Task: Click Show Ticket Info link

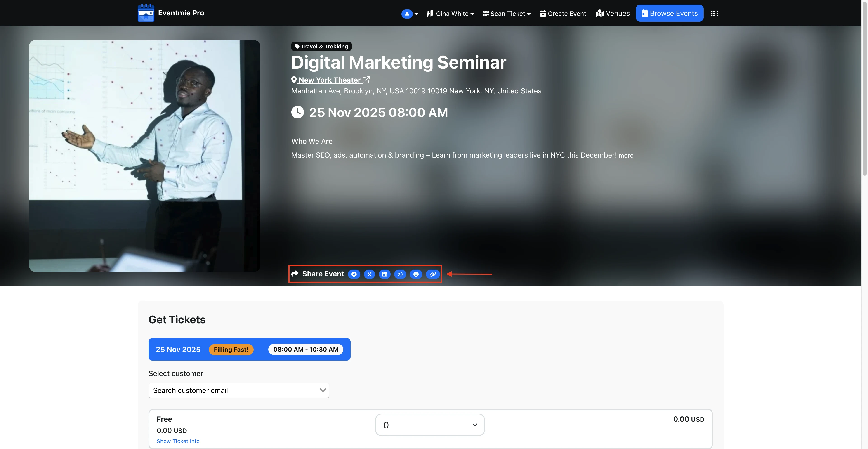Action: click(178, 441)
